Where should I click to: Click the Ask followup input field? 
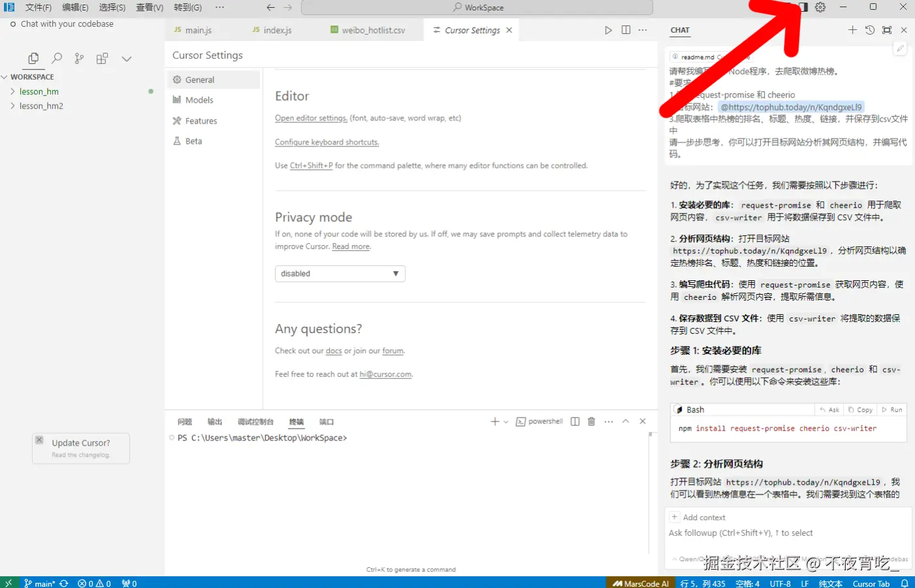(788, 533)
